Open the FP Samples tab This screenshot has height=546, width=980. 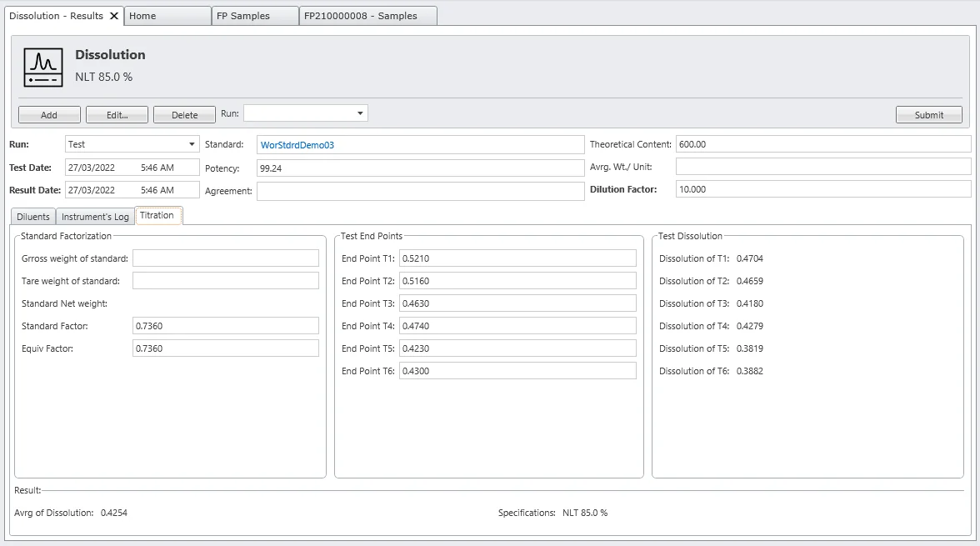click(254, 16)
